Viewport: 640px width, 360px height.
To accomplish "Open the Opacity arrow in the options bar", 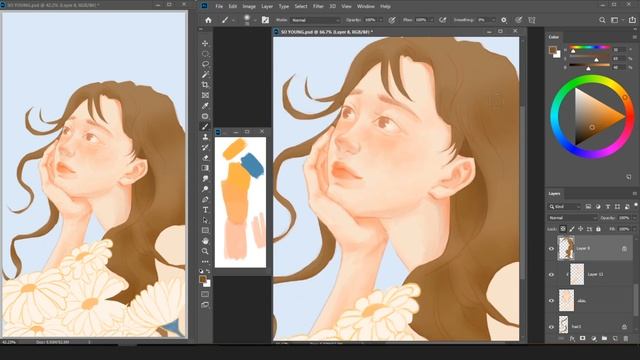I will pyautogui.click(x=381, y=20).
